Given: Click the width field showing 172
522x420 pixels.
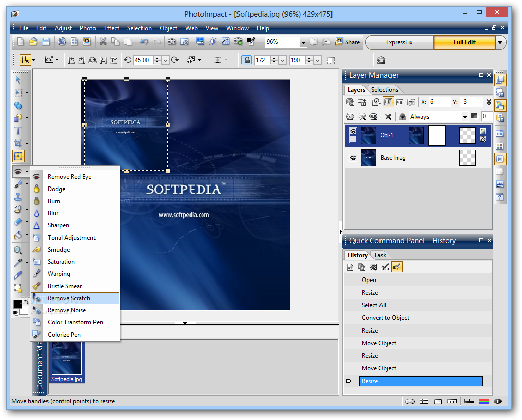Looking at the screenshot, I should [x=262, y=60].
